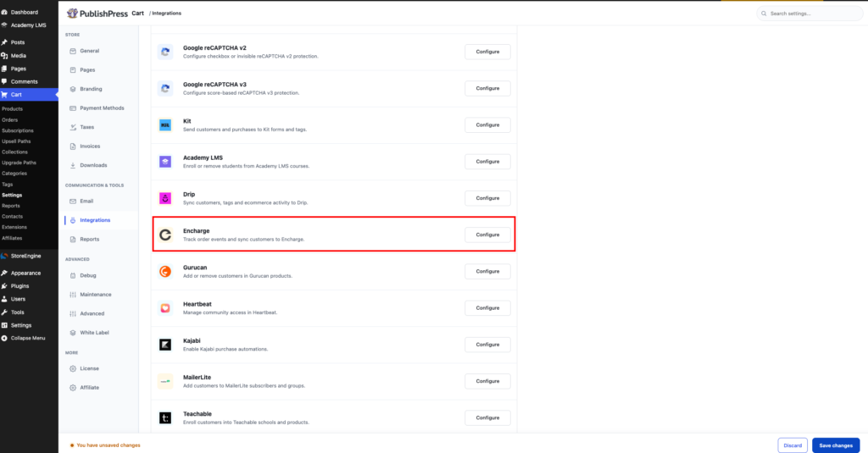868x453 pixels.
Task: Discard the unsaved changes
Action: coord(793,445)
